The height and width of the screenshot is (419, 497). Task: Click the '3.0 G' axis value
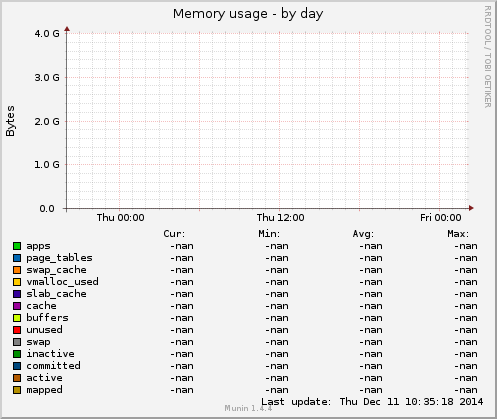pos(47,78)
